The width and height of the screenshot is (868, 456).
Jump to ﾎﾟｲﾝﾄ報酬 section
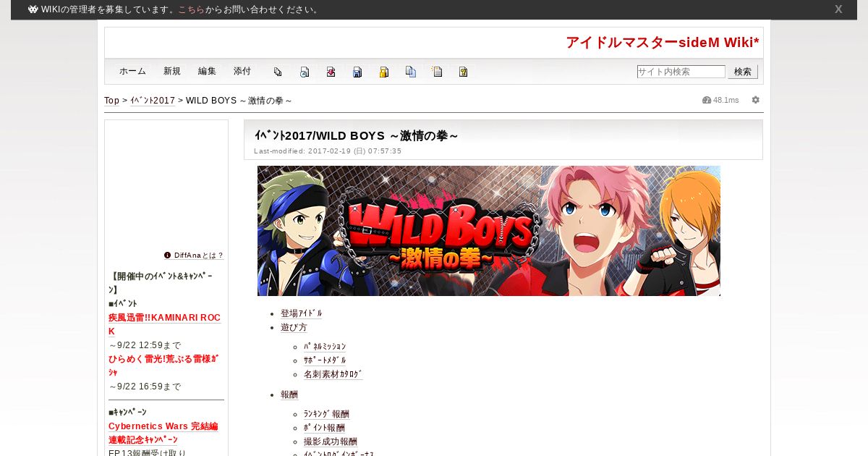coord(324,428)
